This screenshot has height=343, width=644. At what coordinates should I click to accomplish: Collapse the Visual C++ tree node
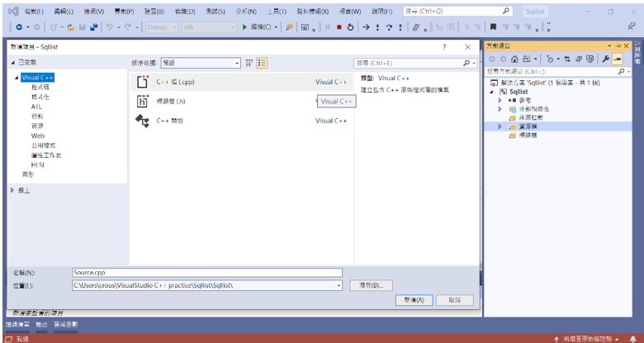point(17,78)
